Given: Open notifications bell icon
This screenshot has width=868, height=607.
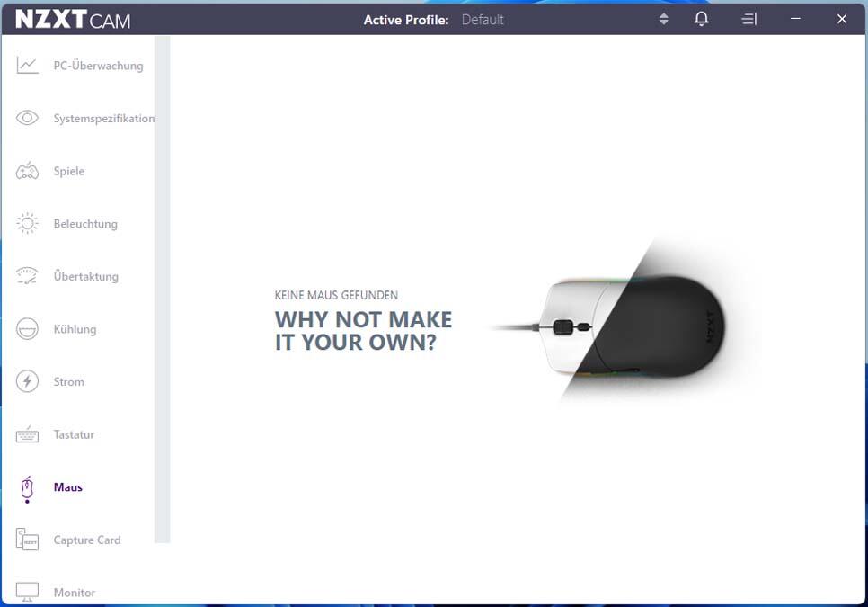Looking at the screenshot, I should pyautogui.click(x=702, y=19).
